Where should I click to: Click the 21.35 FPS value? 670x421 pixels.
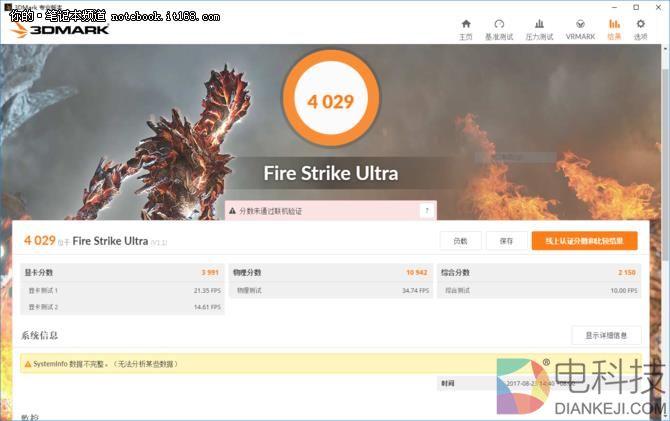pos(207,291)
